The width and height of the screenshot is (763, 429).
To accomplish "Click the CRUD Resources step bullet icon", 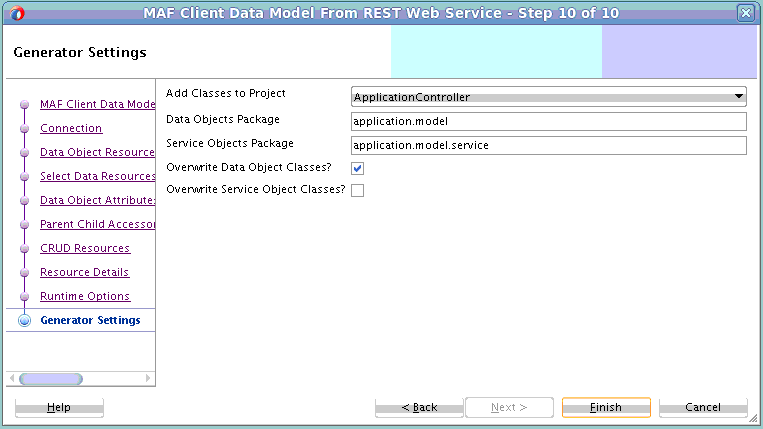I will point(24,249).
